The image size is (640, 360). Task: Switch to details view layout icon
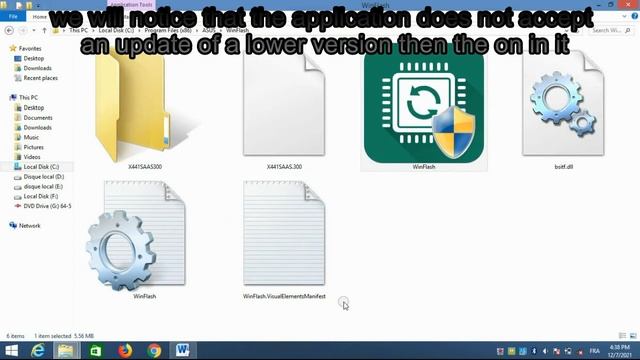pyautogui.click(x=622, y=336)
